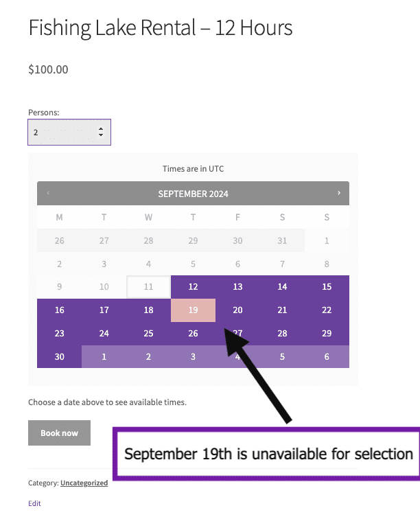
Task: Click today's date, September 11
Action: [x=148, y=286]
